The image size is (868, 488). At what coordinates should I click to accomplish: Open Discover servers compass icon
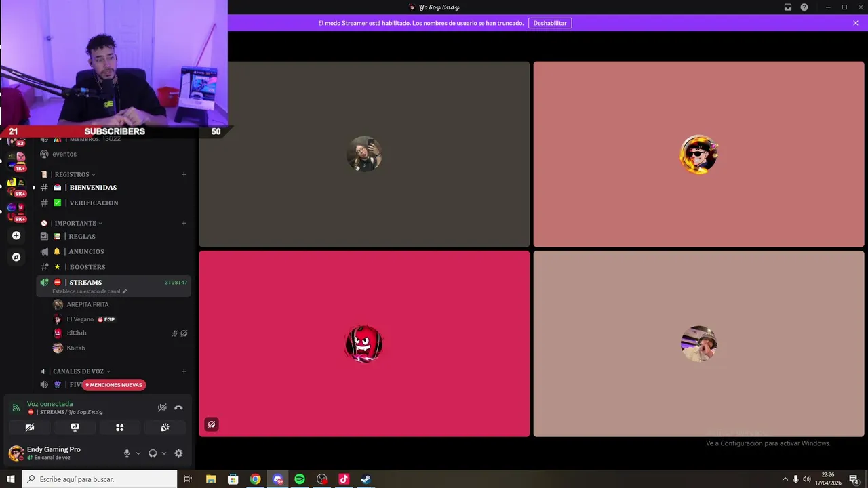(x=16, y=257)
